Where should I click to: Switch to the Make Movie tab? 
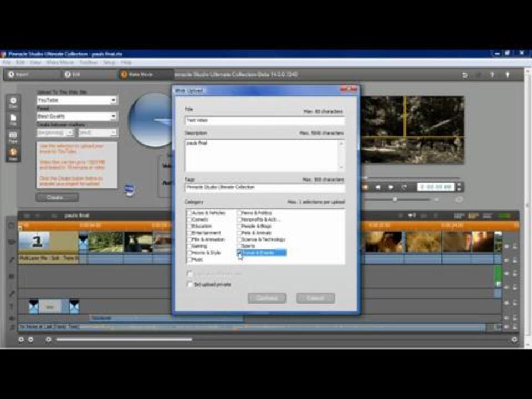pyautogui.click(x=146, y=75)
